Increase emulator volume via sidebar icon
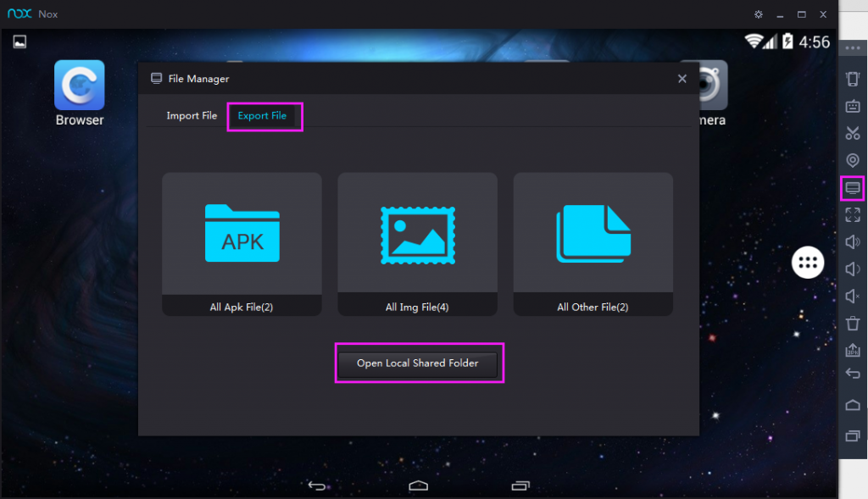Screen dimensions: 868x499 point(853,241)
